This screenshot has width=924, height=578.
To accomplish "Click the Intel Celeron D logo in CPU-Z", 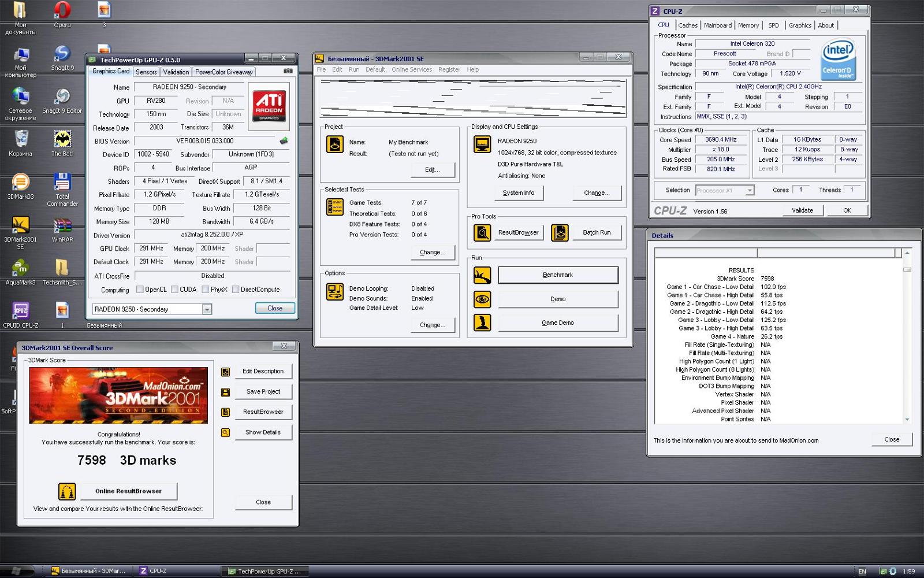I will coord(838,61).
